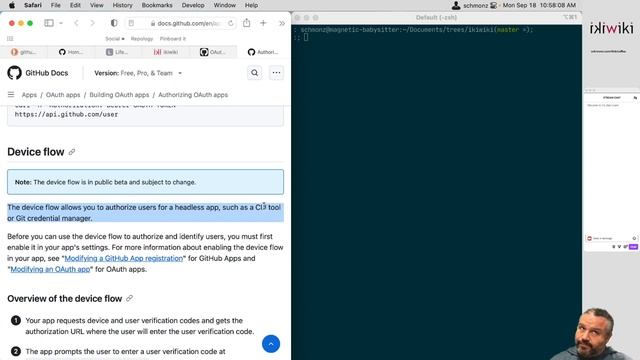Open the Develop menu
640x360 pixels.
tap(193, 5)
